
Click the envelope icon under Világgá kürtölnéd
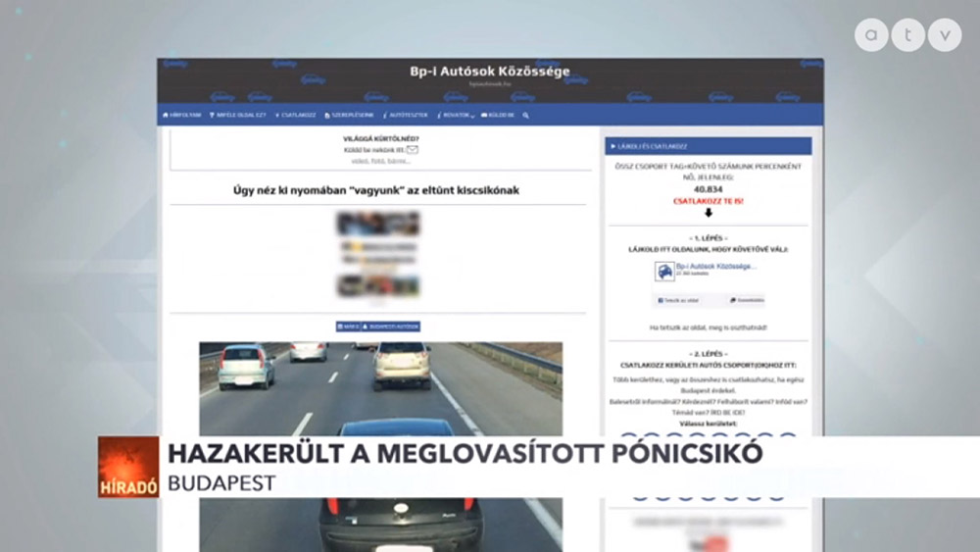tap(412, 149)
